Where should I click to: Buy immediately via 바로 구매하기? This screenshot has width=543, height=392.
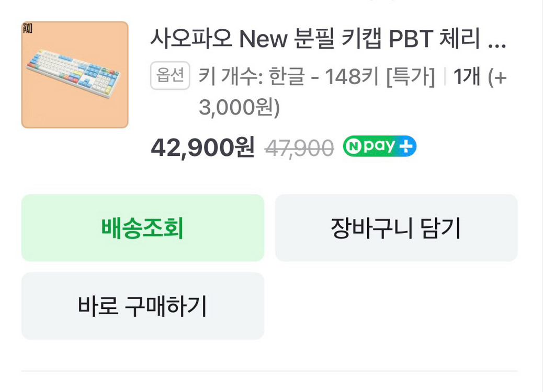point(142,306)
